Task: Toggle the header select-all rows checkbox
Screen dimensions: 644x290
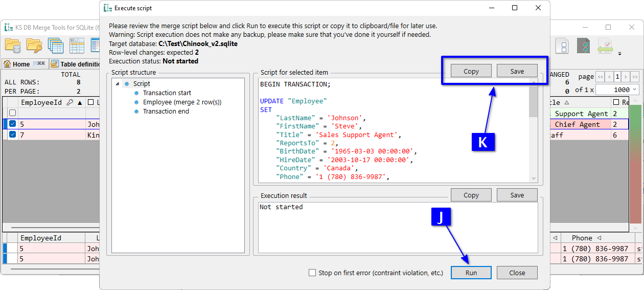Action: coord(12,113)
